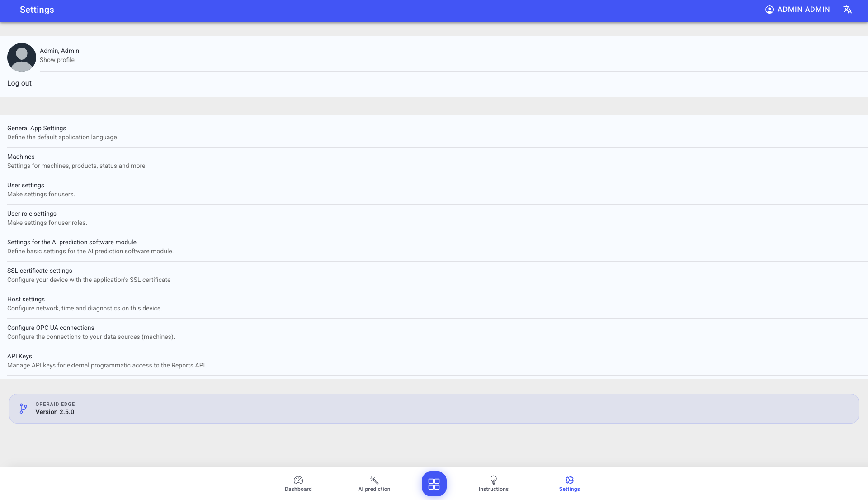Viewport: 868px width, 500px height.
Task: Click the Settings page title
Action: (x=37, y=10)
